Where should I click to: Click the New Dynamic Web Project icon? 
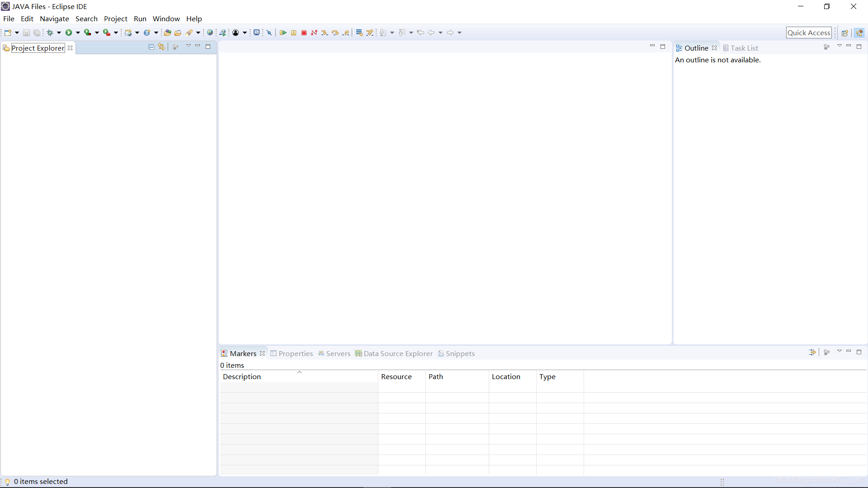(x=128, y=33)
